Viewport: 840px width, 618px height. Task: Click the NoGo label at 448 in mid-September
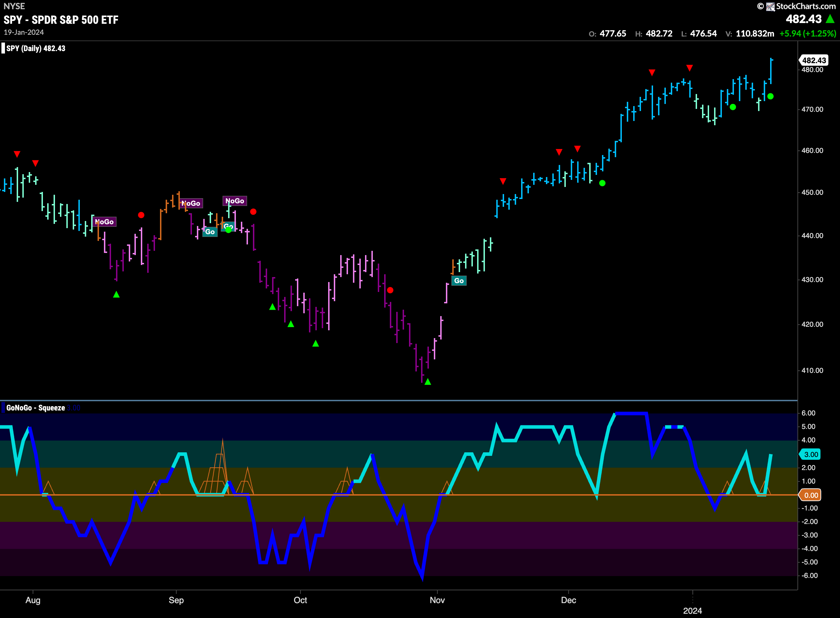click(235, 201)
